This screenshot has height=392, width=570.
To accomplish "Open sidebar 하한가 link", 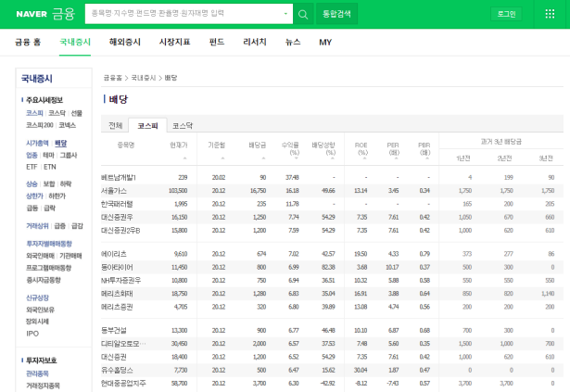I will point(57,196).
